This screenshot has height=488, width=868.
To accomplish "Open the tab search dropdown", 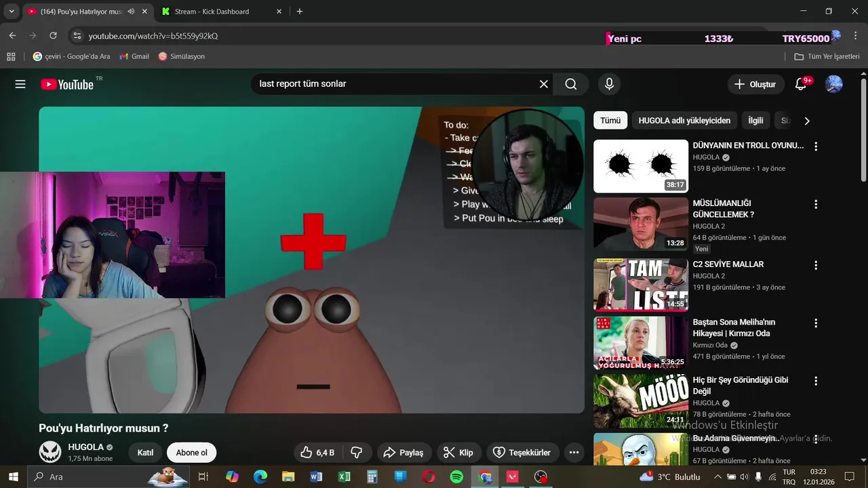I will [x=12, y=12].
